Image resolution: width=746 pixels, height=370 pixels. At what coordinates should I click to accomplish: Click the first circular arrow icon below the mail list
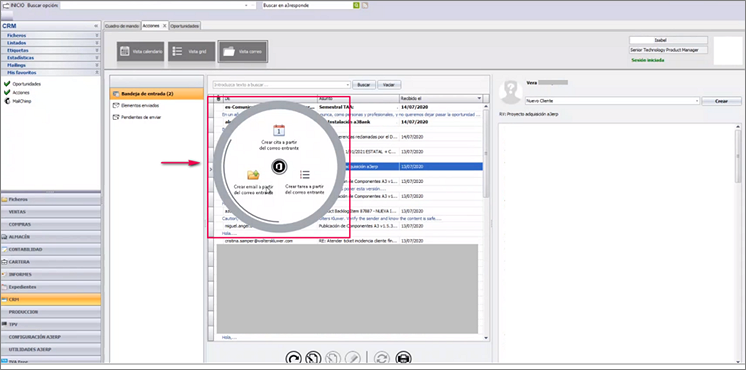pyautogui.click(x=294, y=359)
